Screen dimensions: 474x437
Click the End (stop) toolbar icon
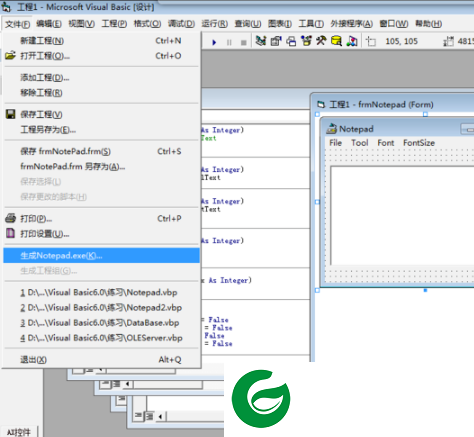(x=244, y=42)
